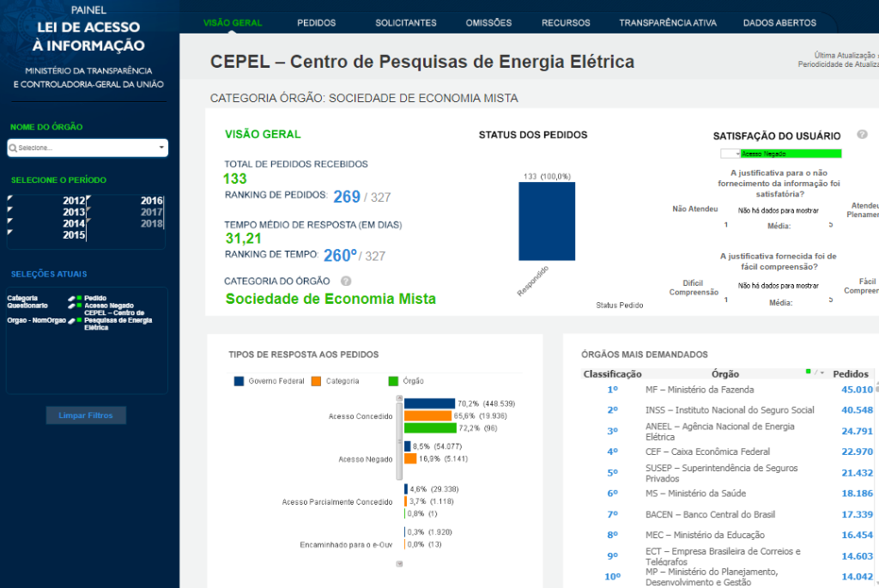Click eraser icon for Orgao - NomOrgao selection
This screenshot has width=879, height=588.
pyautogui.click(x=72, y=320)
